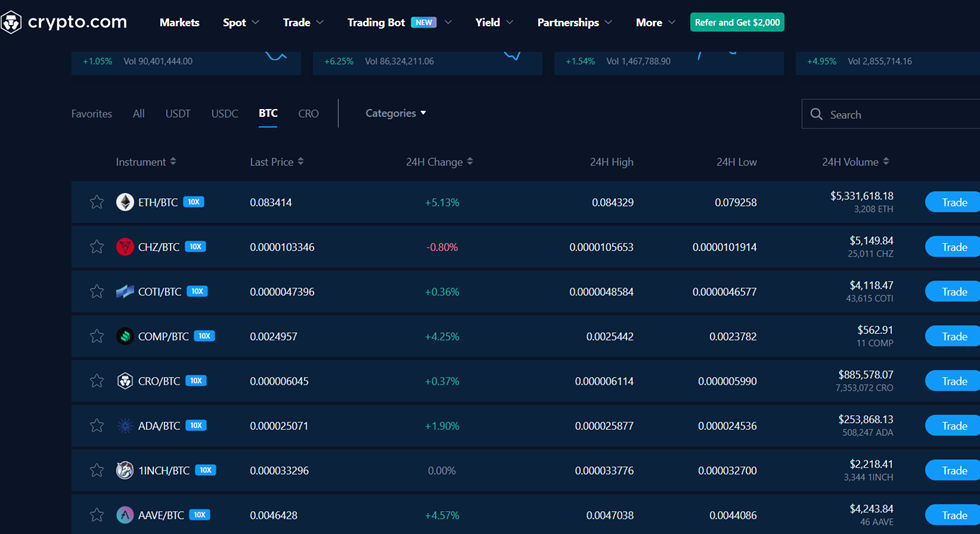Screen dimensions: 980x534
Task: Sort the table by Instrument
Action: (x=146, y=162)
